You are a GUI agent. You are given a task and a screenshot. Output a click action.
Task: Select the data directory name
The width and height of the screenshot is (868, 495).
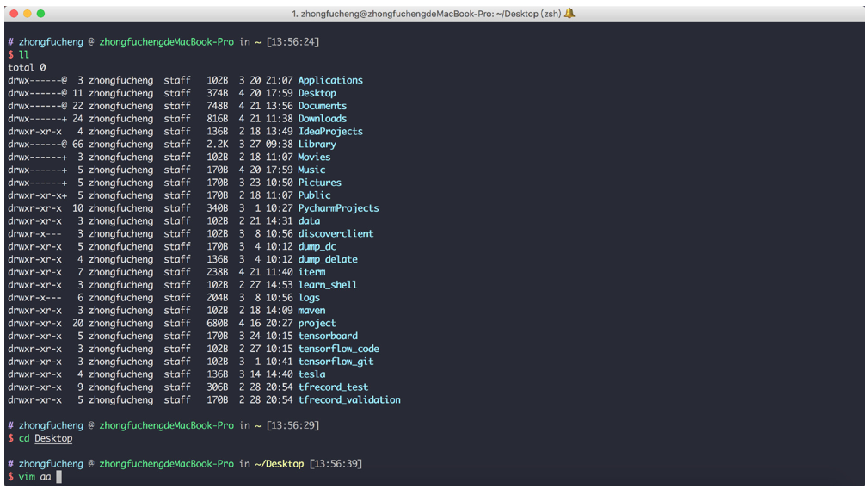pos(309,221)
